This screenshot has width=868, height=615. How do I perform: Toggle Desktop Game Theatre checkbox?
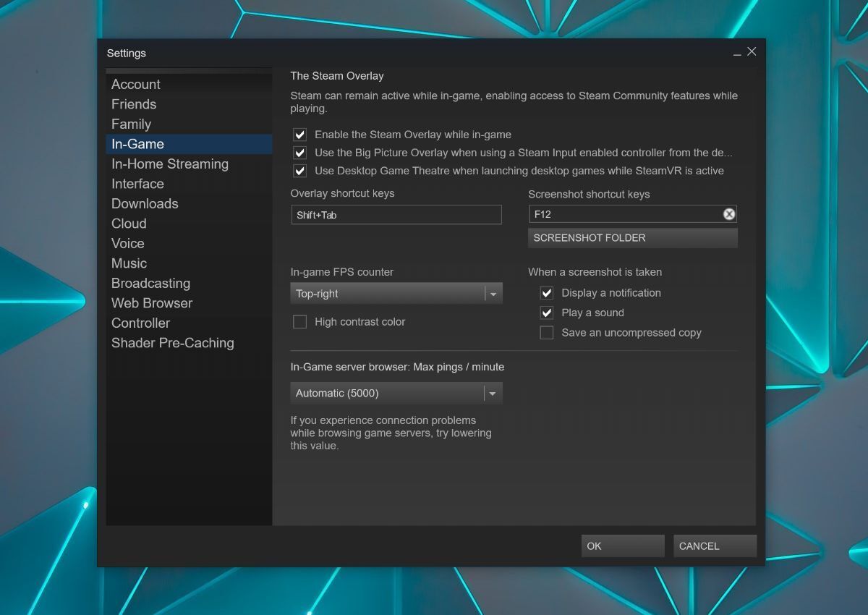pos(299,171)
